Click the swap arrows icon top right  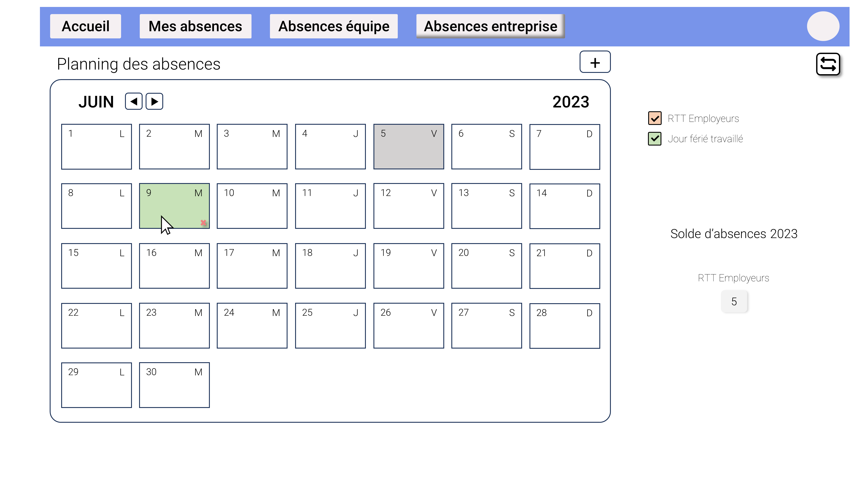point(828,64)
